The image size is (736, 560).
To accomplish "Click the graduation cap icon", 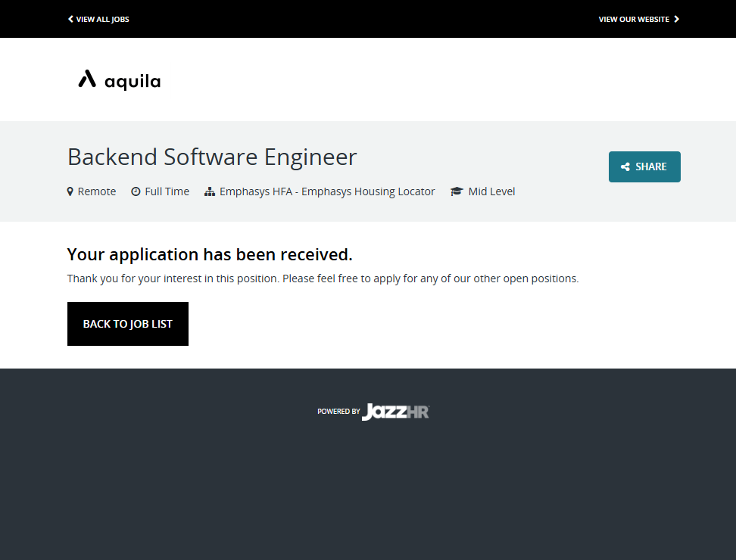I will point(457,192).
